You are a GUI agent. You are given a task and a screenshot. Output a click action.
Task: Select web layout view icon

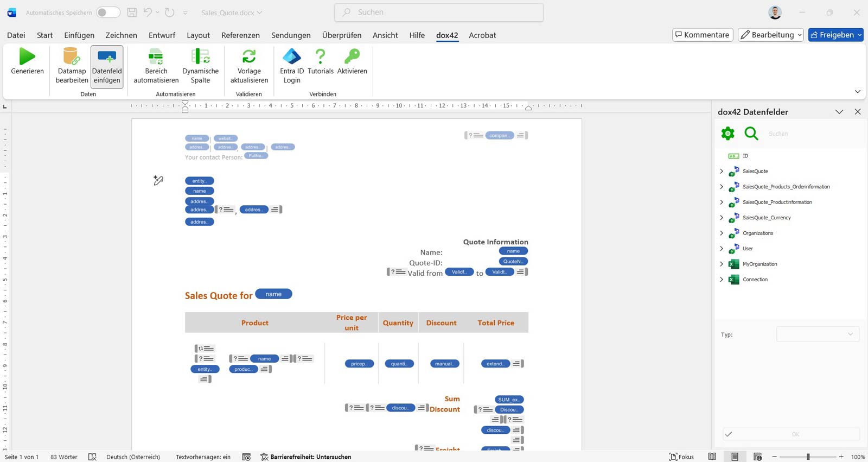(758, 457)
